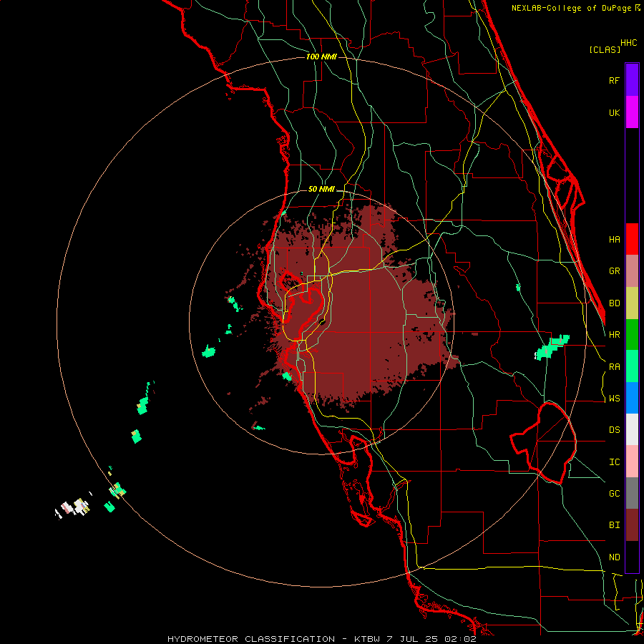Click the RF purple legend swatch
Viewport: 644px width, 644px height.
click(x=632, y=79)
